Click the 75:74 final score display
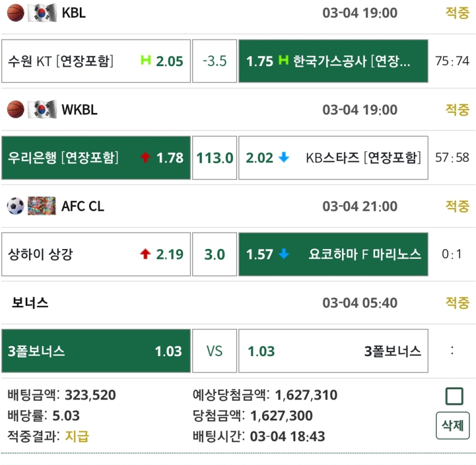476x465 pixels. coord(451,61)
